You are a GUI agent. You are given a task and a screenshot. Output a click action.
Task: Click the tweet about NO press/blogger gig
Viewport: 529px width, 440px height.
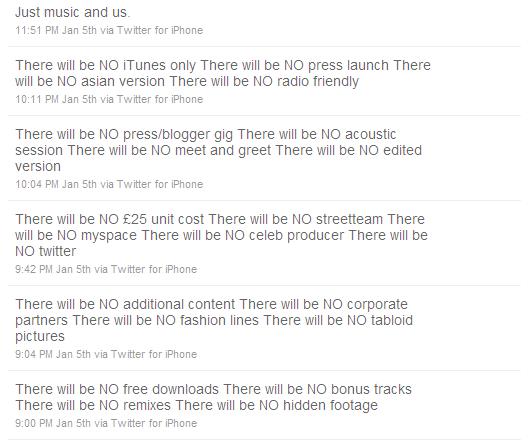click(218, 150)
